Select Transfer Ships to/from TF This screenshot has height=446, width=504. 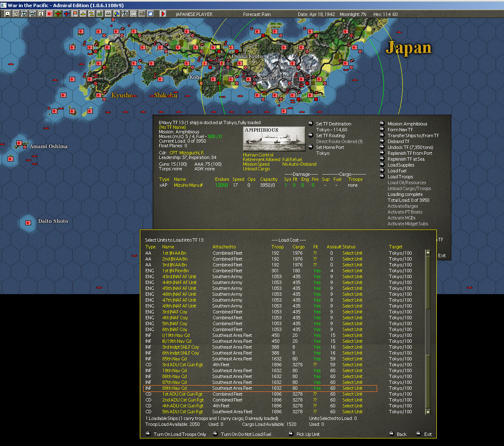click(413, 136)
